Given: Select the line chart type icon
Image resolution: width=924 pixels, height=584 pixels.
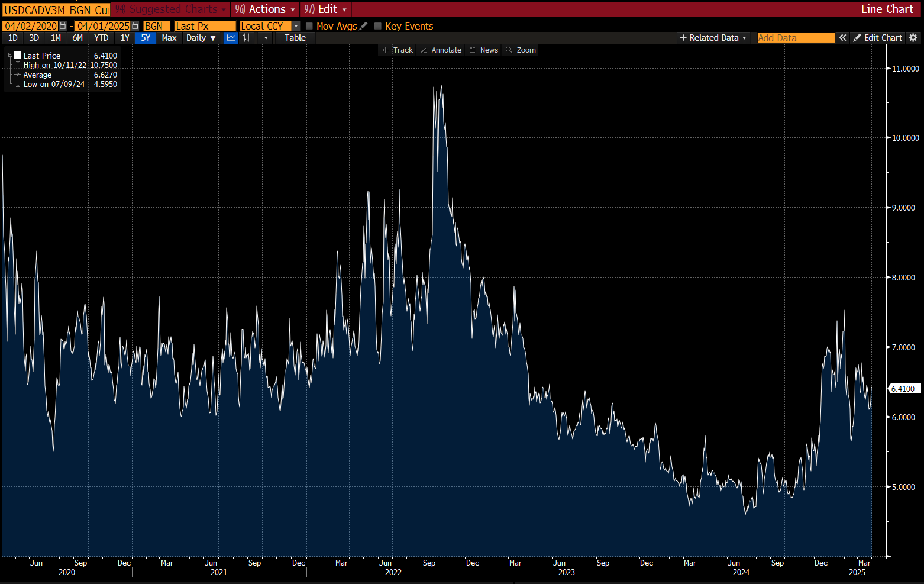Looking at the screenshot, I should 231,38.
